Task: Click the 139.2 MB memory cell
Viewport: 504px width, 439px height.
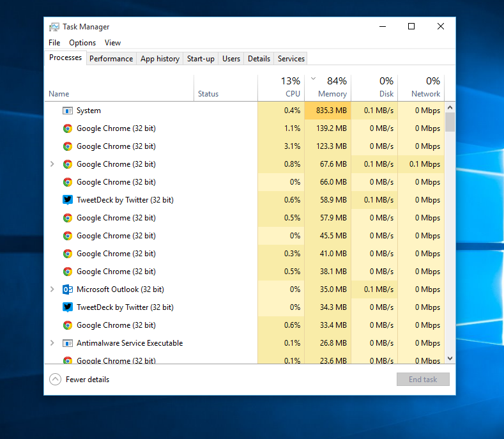Action: pyautogui.click(x=328, y=128)
